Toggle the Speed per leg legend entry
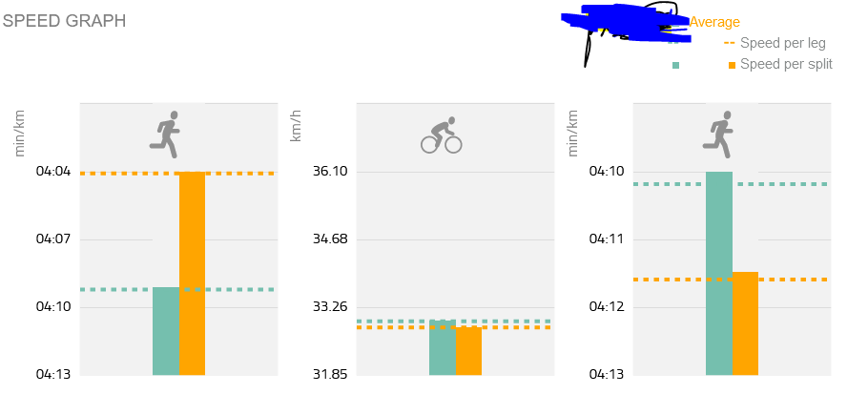This screenshot has width=868, height=415. click(782, 43)
